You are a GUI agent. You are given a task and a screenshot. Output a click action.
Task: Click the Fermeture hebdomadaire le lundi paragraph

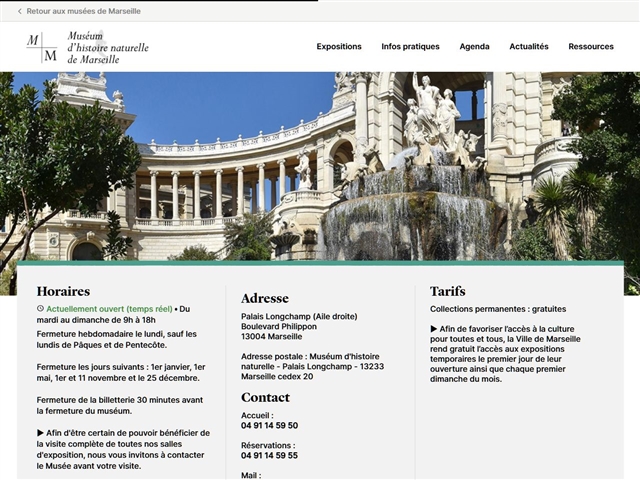(x=117, y=339)
